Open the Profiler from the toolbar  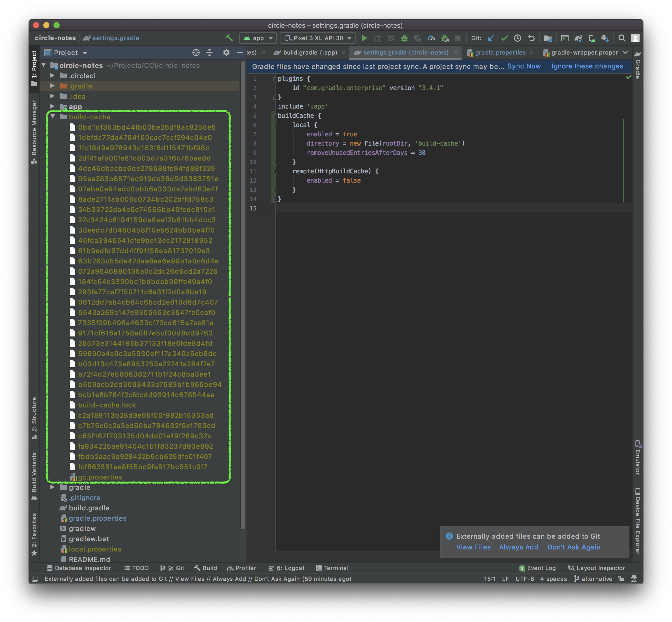tap(432, 38)
